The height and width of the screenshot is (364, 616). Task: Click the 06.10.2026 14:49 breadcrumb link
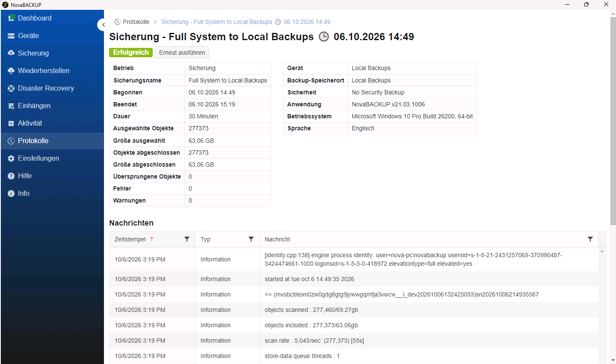coord(307,22)
